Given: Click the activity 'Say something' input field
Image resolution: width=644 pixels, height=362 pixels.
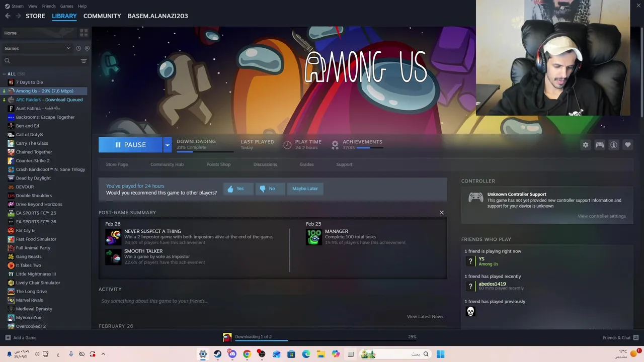Looking at the screenshot, I should 272,301.
